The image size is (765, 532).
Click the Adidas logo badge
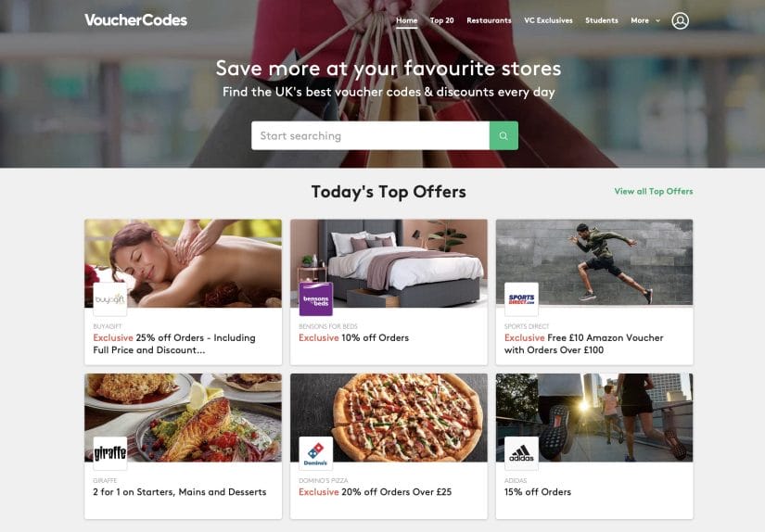pyautogui.click(x=521, y=453)
